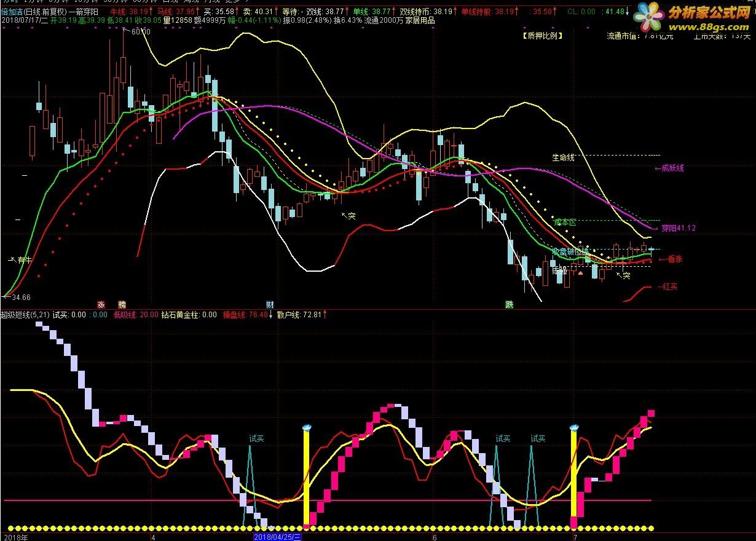Click the 60.00 high price label
Screen dimensions: 756x541
141,32
